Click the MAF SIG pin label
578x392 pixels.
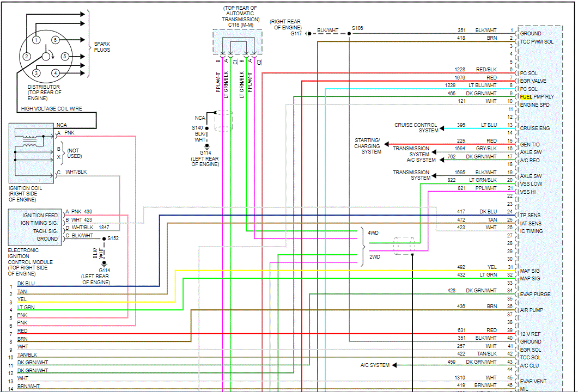tap(530, 271)
